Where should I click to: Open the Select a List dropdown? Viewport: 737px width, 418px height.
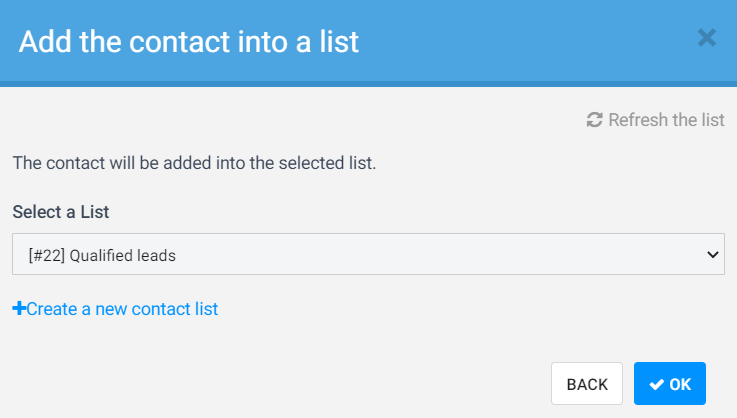tap(368, 255)
